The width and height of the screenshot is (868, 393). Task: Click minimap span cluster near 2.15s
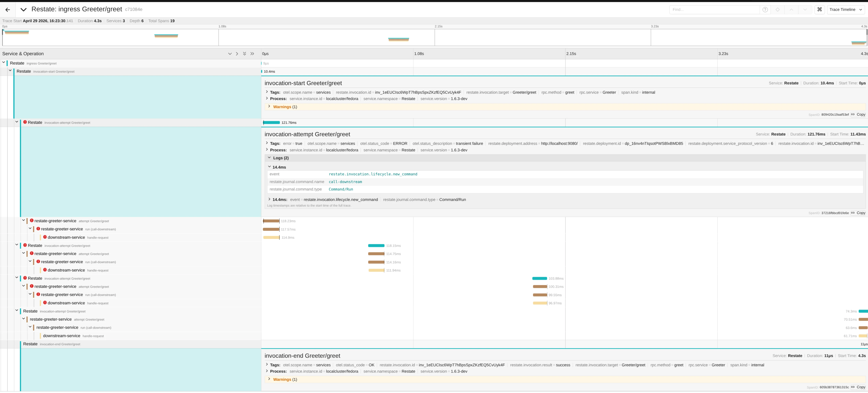pyautogui.click(x=399, y=39)
